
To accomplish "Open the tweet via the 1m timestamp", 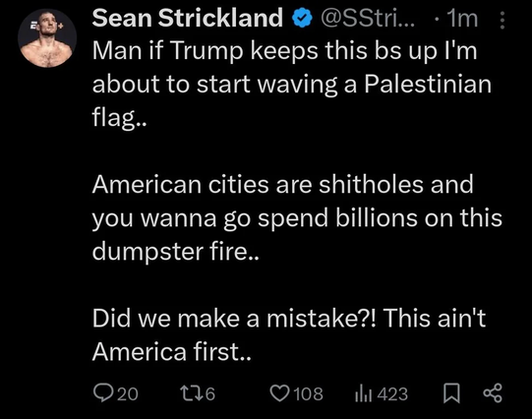I will pyautogui.click(x=462, y=19).
